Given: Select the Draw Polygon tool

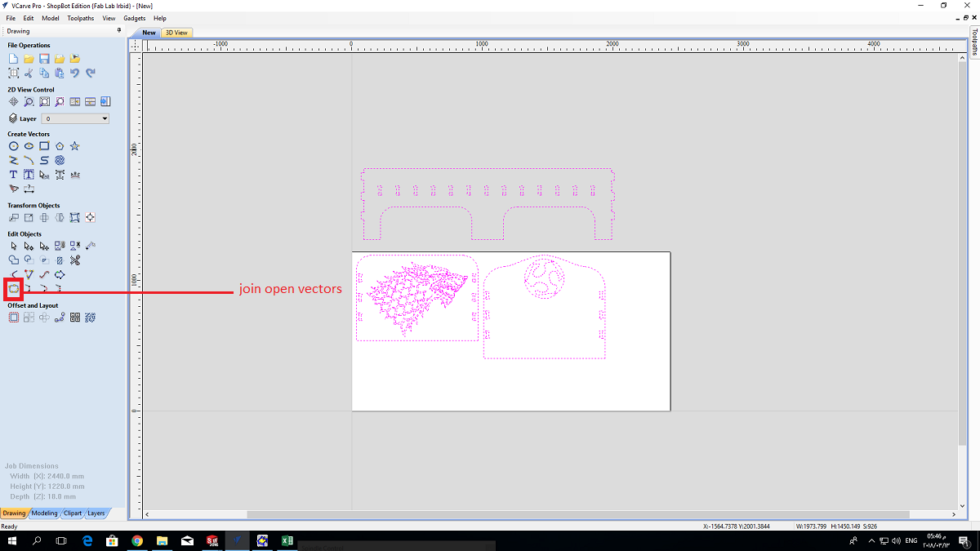Looking at the screenshot, I should (x=60, y=146).
